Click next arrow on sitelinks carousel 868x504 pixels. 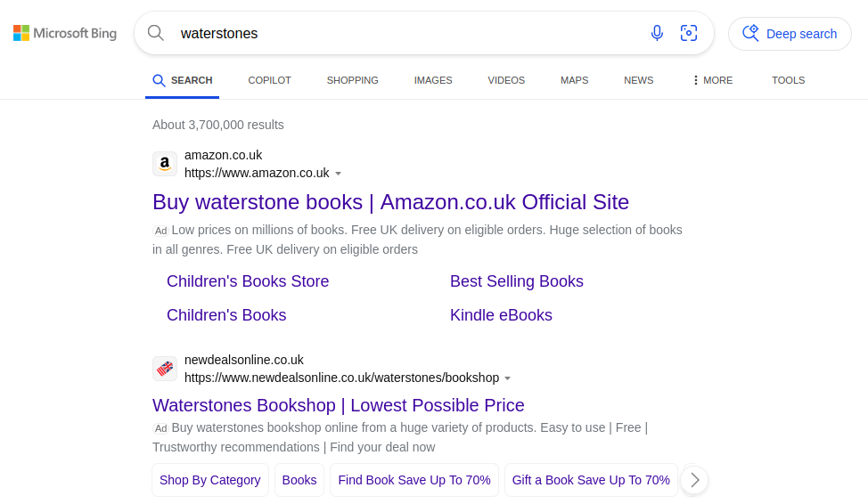(x=695, y=480)
